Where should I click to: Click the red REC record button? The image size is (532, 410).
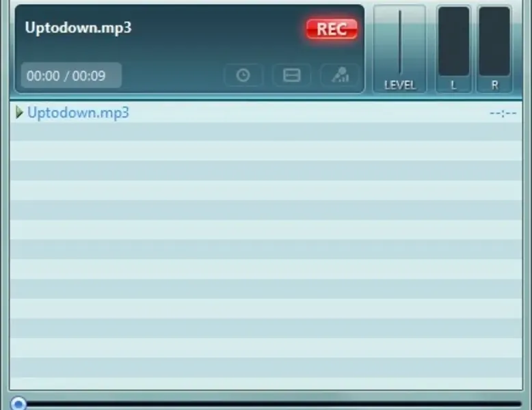[332, 29]
